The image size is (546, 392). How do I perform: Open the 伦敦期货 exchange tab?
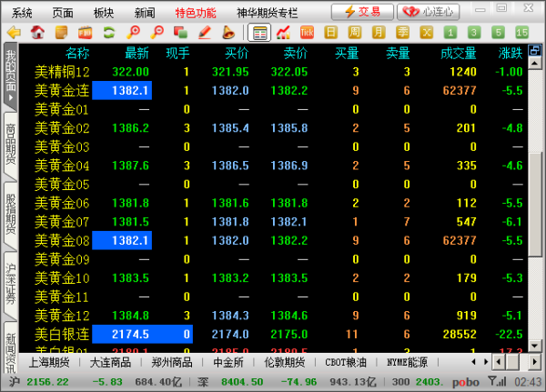click(x=285, y=362)
